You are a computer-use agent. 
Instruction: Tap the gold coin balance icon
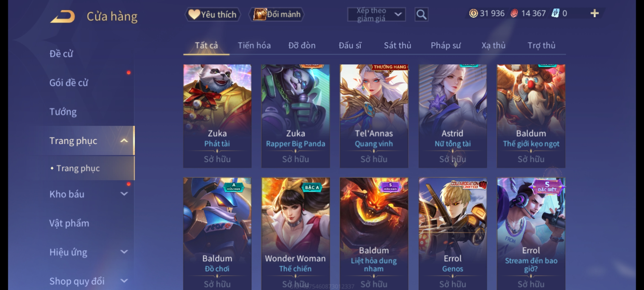(x=473, y=13)
